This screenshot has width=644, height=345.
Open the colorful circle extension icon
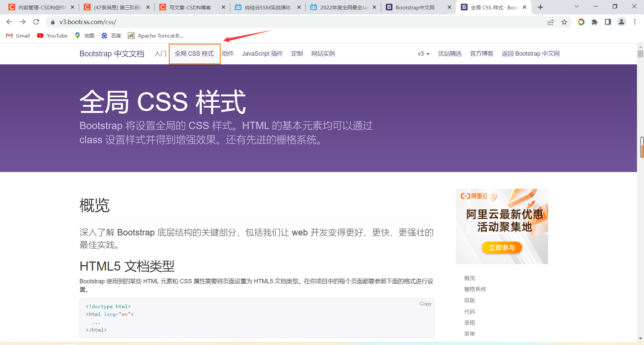coord(581,22)
